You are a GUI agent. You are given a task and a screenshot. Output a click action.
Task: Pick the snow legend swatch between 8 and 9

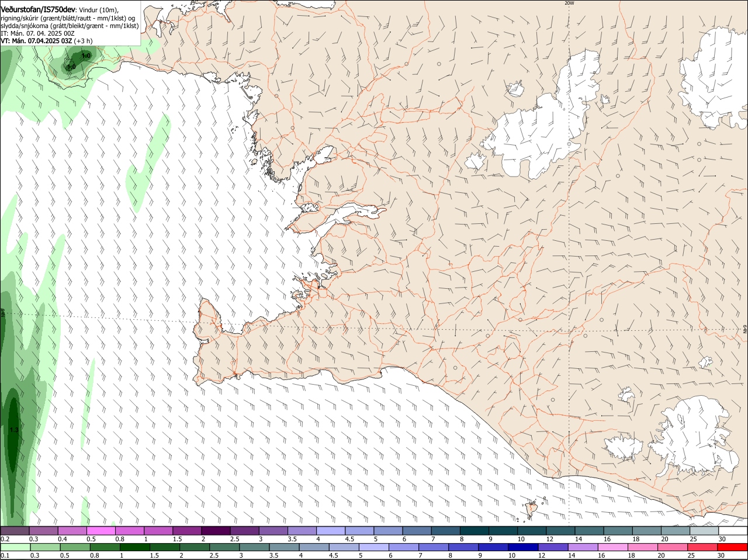point(475,531)
